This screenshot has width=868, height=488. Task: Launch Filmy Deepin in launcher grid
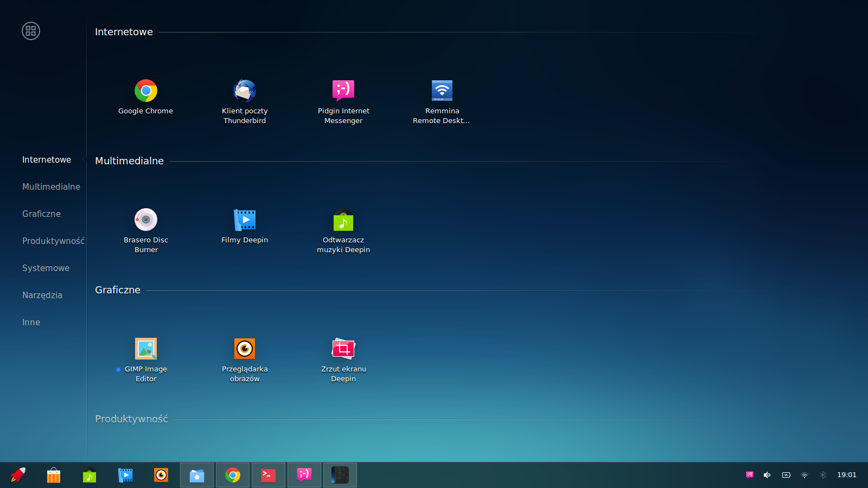tap(245, 220)
